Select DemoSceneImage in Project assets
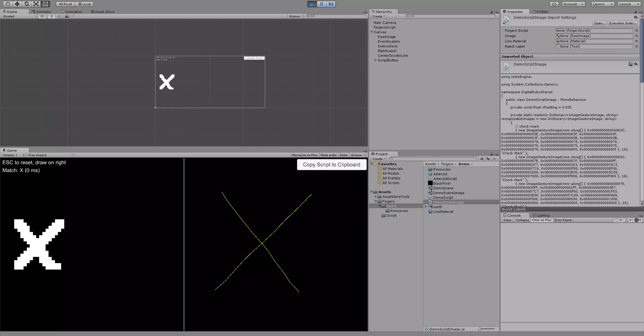The height and width of the screenshot is (336, 644). click(448, 193)
